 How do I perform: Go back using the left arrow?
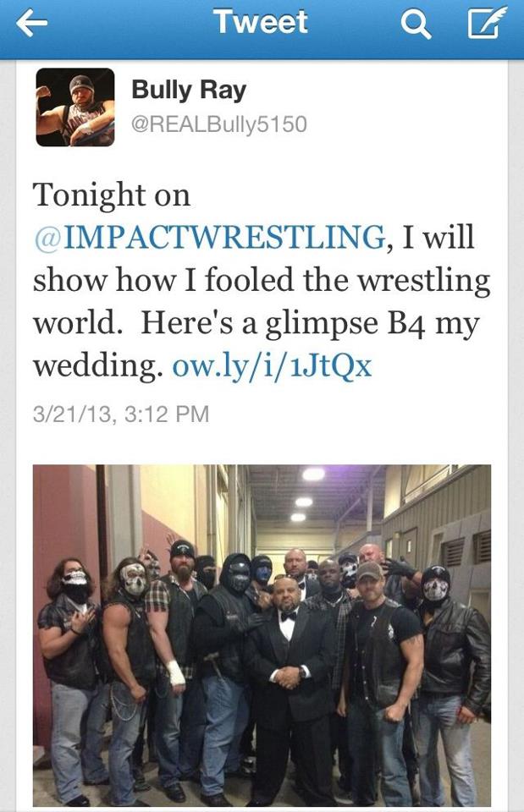tap(31, 24)
